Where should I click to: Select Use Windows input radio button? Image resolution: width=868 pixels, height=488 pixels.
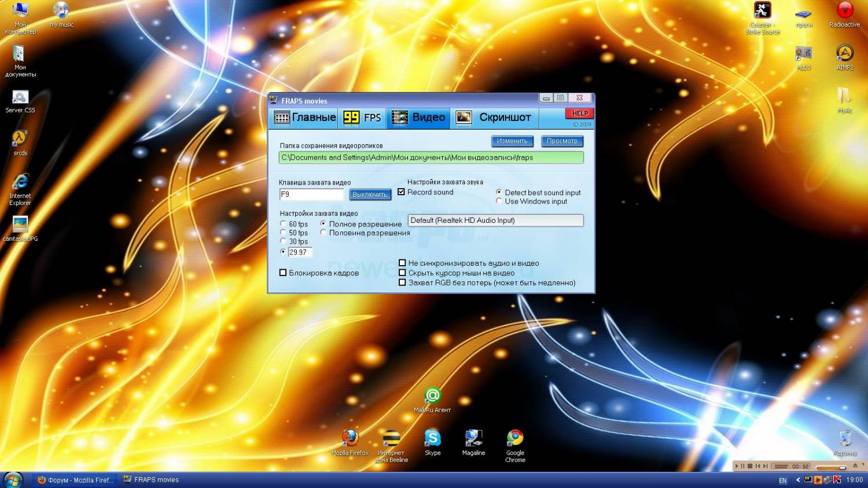click(x=499, y=201)
